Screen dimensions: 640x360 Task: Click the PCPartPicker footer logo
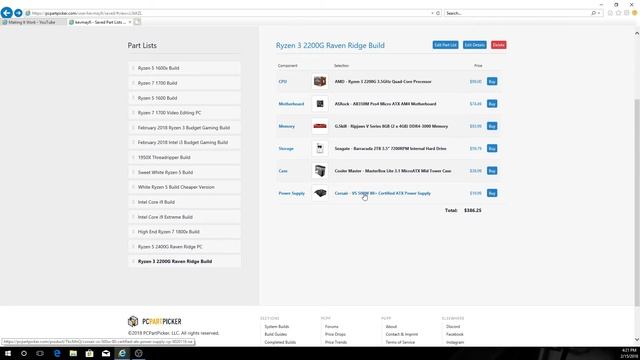(x=155, y=322)
